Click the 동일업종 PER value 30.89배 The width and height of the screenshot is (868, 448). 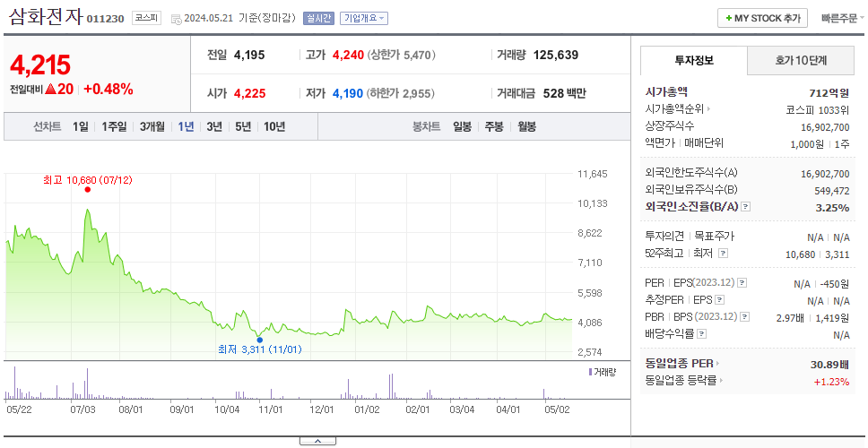[829, 365]
